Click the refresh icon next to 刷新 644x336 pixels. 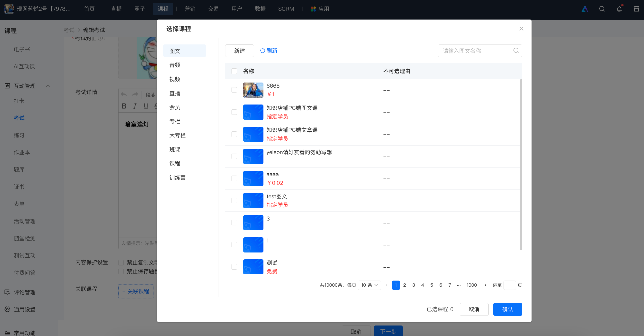pyautogui.click(x=262, y=51)
